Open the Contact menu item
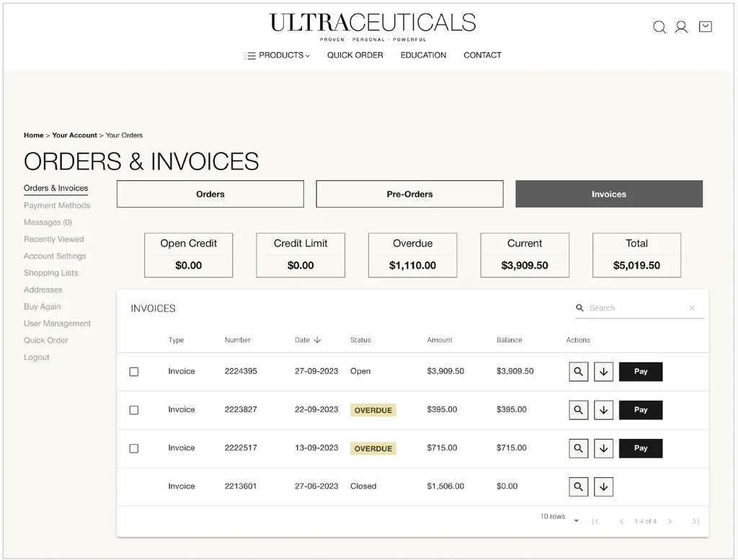 [482, 55]
